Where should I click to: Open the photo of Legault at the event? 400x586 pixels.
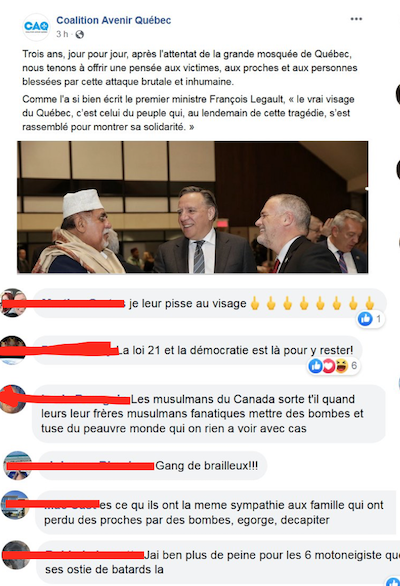click(x=193, y=207)
